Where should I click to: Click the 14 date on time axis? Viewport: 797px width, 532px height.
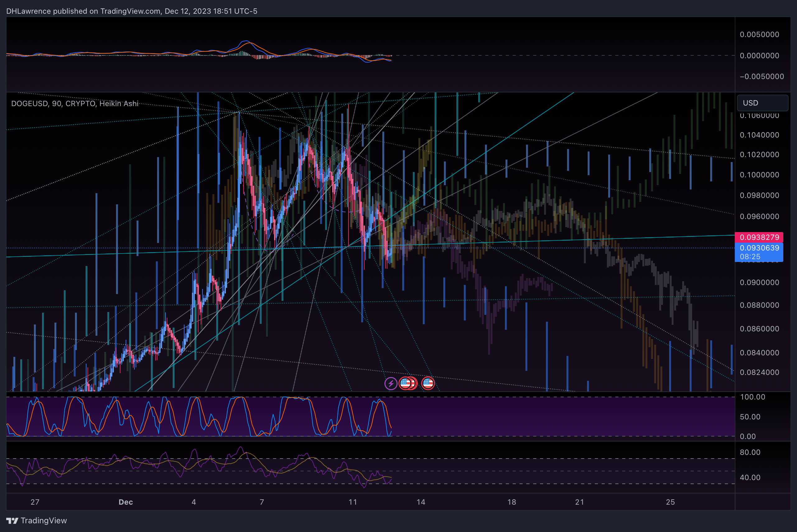[x=421, y=502]
